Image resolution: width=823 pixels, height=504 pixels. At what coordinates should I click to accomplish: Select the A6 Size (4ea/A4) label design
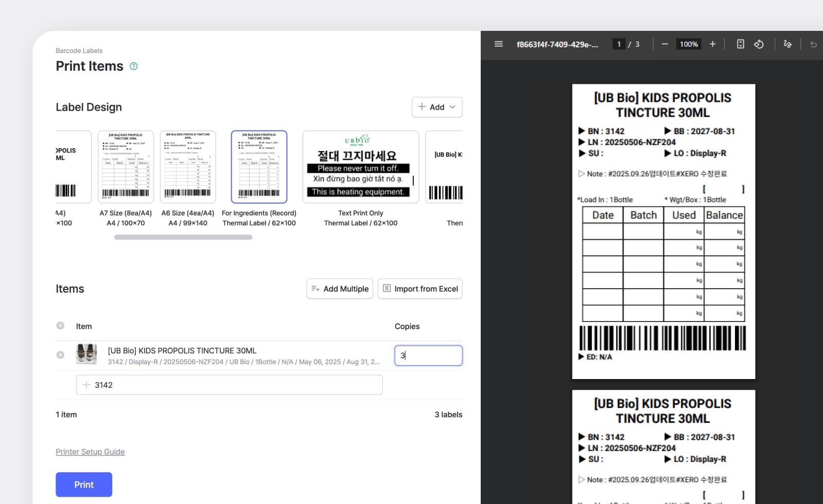point(188,167)
